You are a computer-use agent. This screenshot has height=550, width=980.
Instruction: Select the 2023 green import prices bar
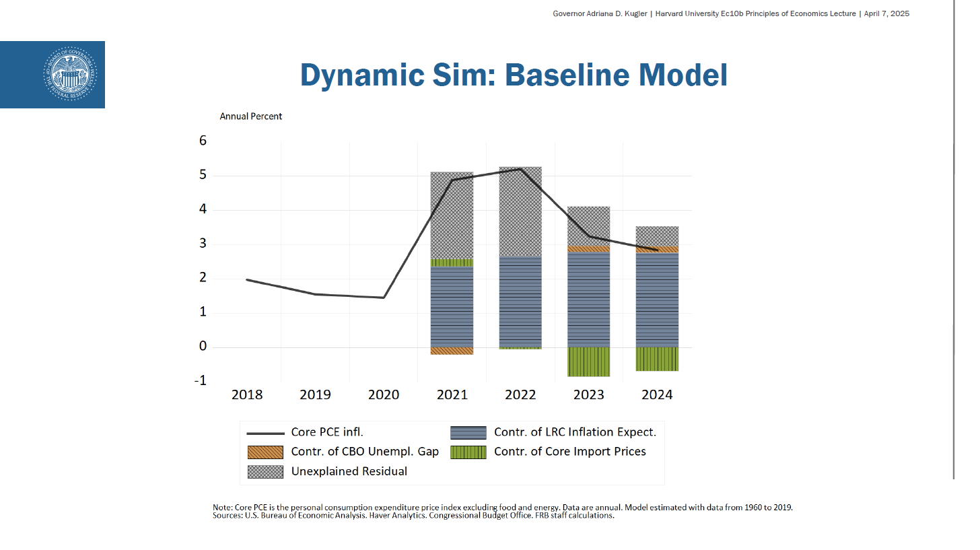point(588,362)
